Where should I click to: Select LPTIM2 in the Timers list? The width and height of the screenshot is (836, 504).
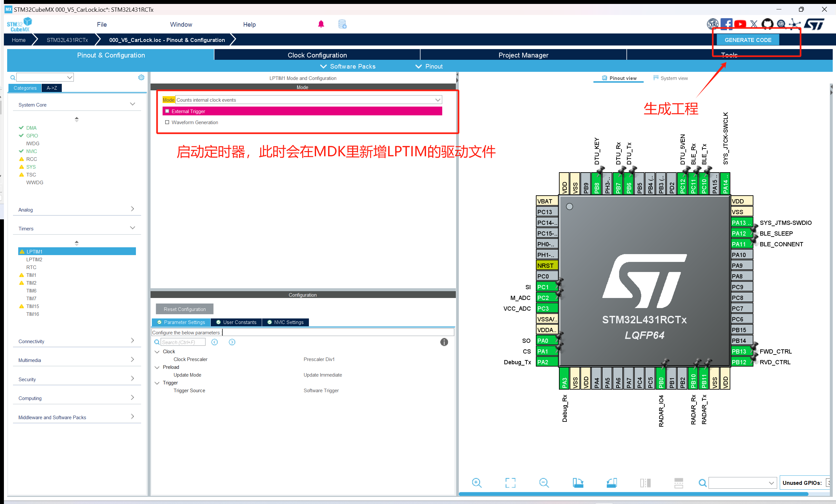pos(34,259)
